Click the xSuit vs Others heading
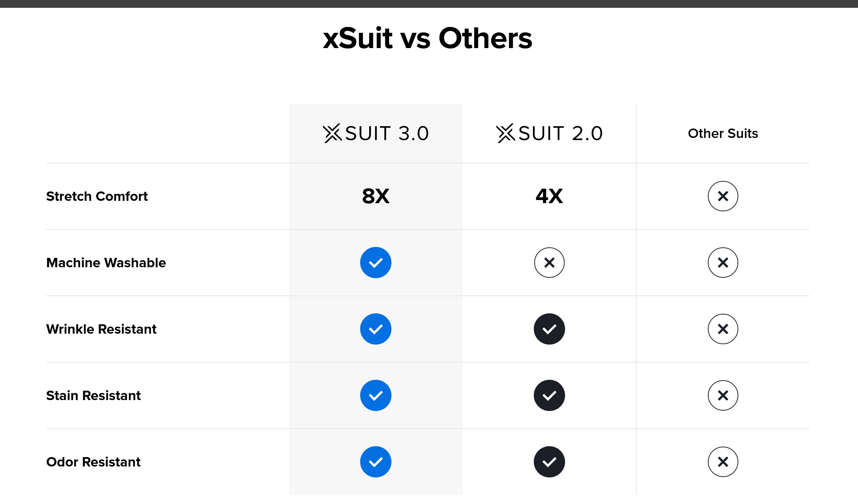Screen dimensions: 858x504 point(428,38)
